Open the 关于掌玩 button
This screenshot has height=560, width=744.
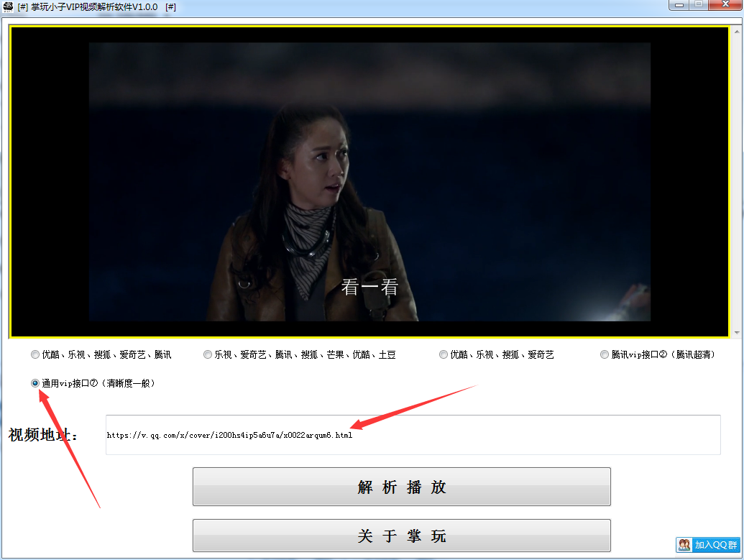coord(401,536)
